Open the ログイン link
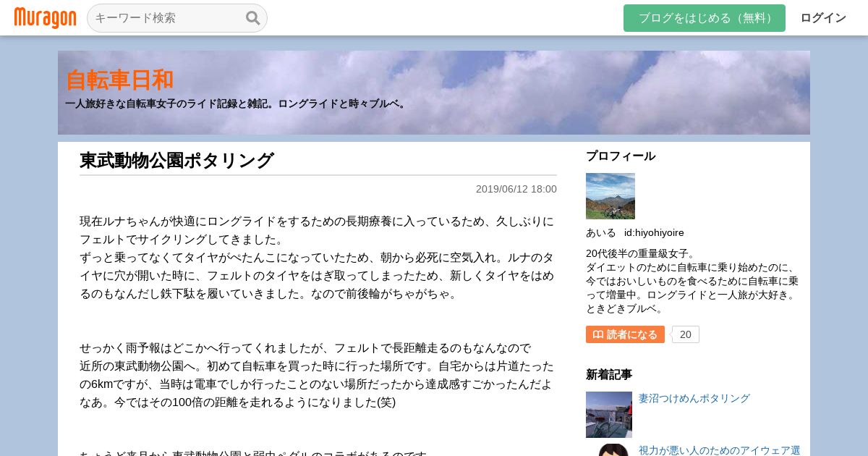The width and height of the screenshot is (868, 456). pos(823,18)
